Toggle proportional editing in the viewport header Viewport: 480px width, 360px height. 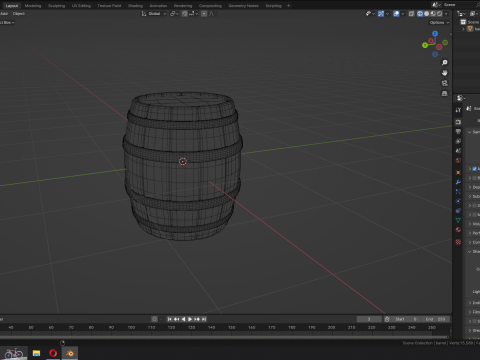coord(204,14)
